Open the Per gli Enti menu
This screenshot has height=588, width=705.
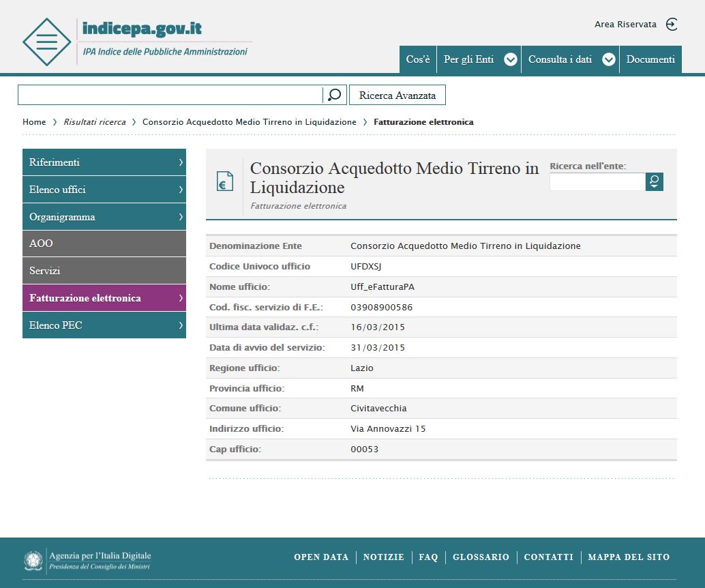click(479, 59)
